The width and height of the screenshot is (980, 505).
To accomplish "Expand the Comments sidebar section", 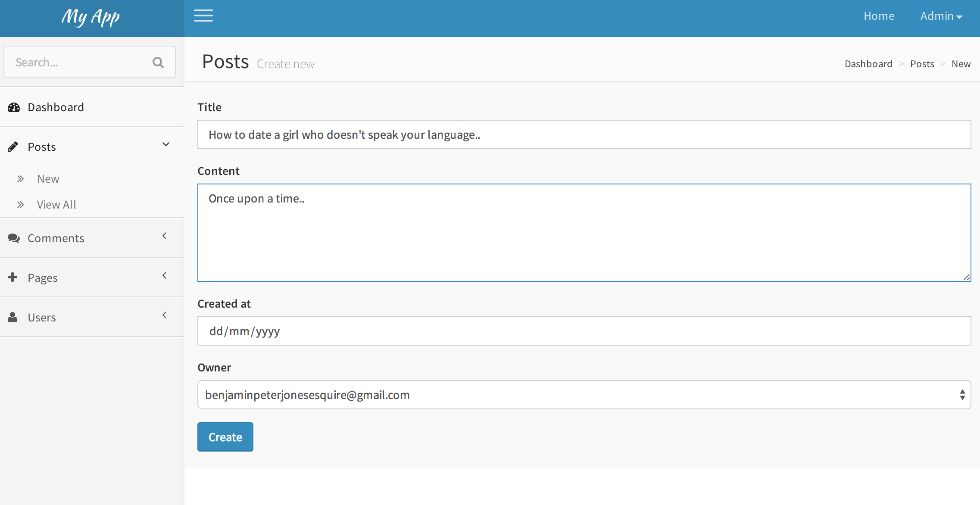I will (165, 236).
